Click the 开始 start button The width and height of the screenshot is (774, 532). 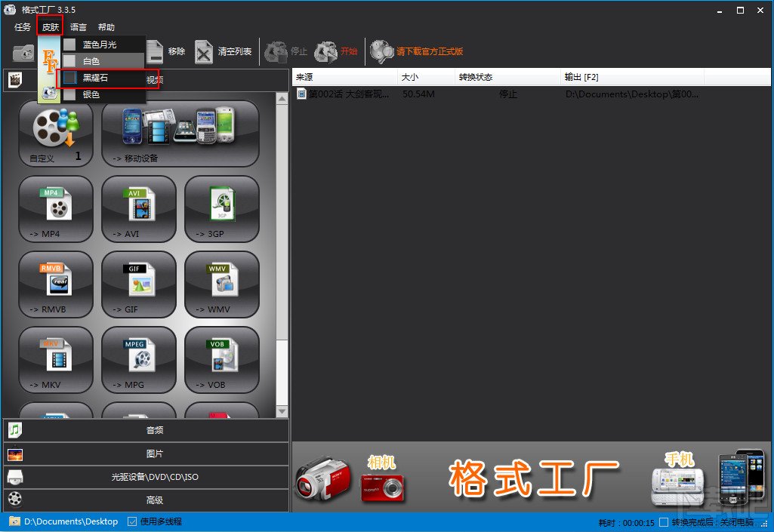[336, 51]
